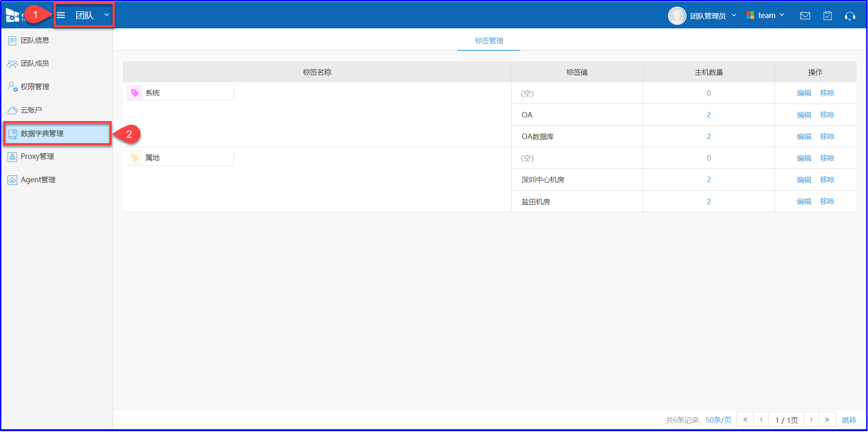Go to the last page button
868x432 pixels.
click(x=827, y=420)
